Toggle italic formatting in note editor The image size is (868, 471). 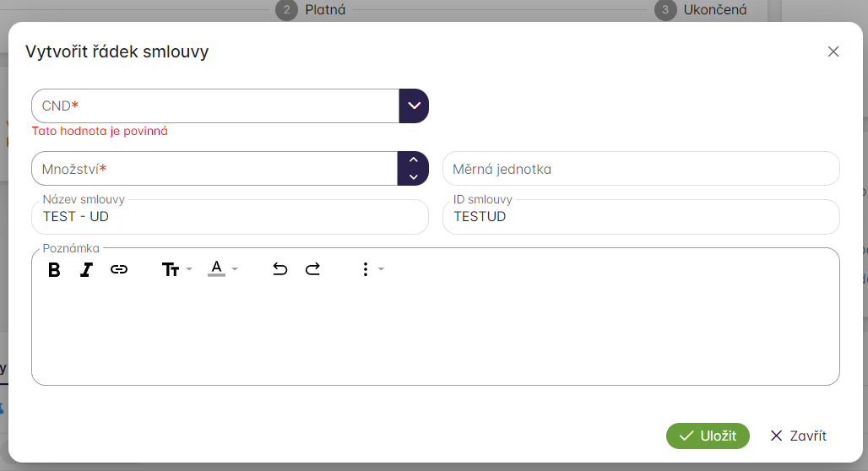[86, 270]
